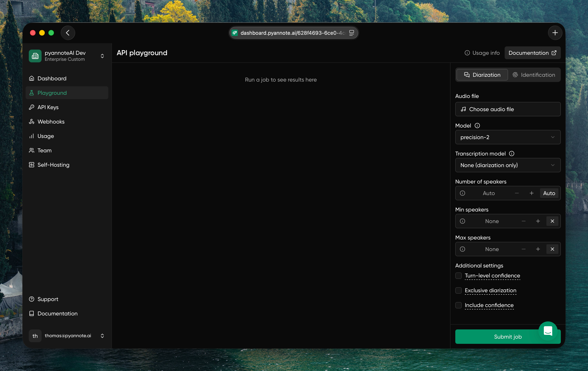This screenshot has width=588, height=371.
Task: Enable Turn-level confidence
Action: [x=458, y=276]
